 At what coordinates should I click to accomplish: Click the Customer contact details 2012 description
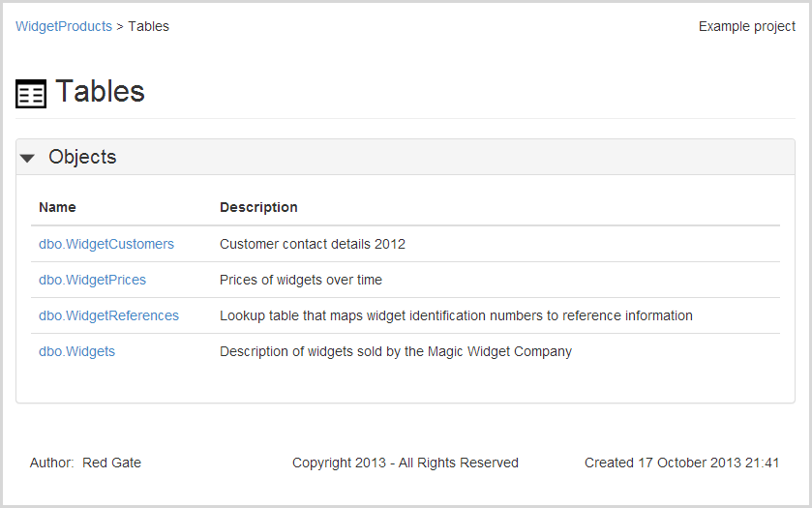pyautogui.click(x=313, y=244)
